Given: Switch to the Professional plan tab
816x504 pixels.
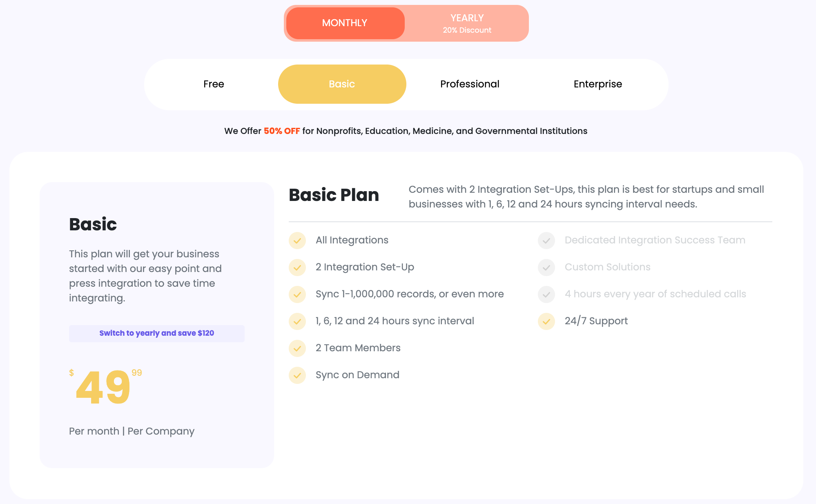Looking at the screenshot, I should click(x=470, y=84).
